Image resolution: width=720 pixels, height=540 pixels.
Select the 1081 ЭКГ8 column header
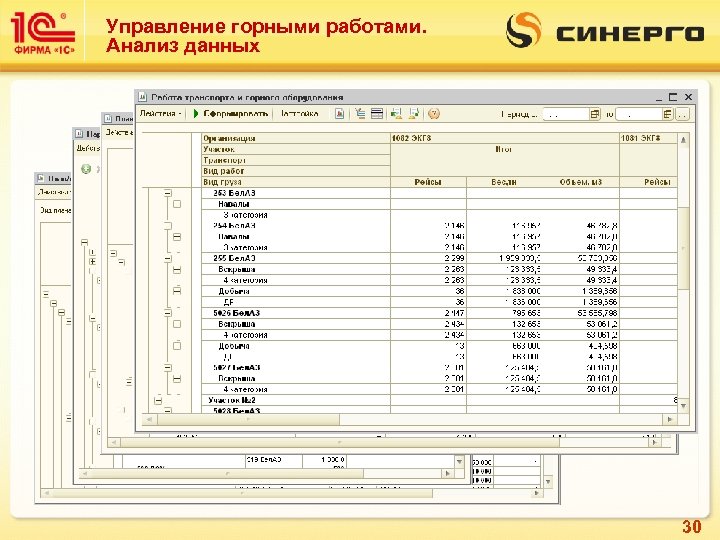coord(648,138)
